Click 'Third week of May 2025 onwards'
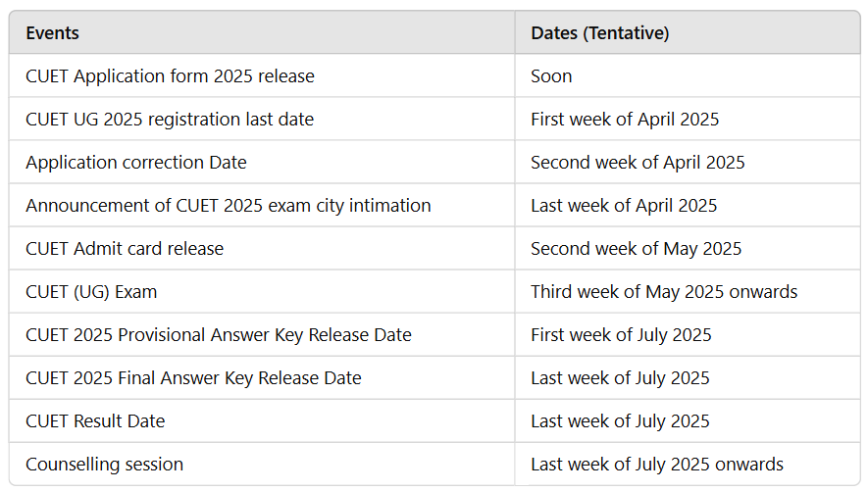Image resolution: width=868 pixels, height=492 pixels. tap(664, 292)
